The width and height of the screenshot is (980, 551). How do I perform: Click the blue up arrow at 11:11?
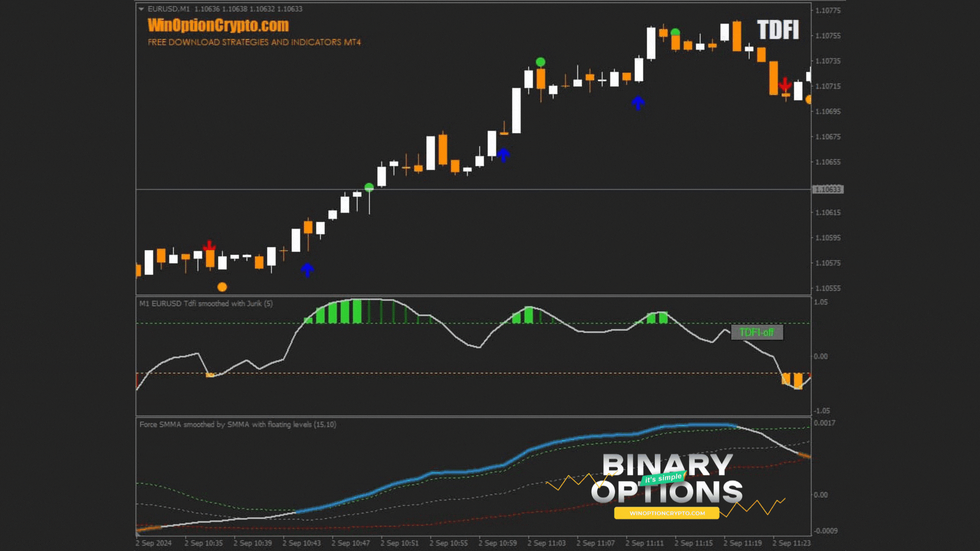[639, 103]
